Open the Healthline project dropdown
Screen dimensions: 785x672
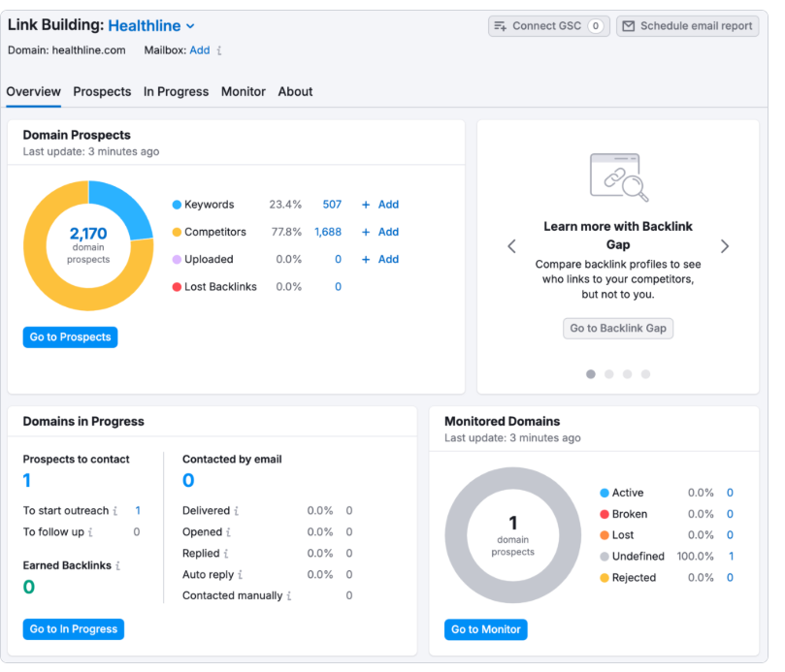(151, 25)
